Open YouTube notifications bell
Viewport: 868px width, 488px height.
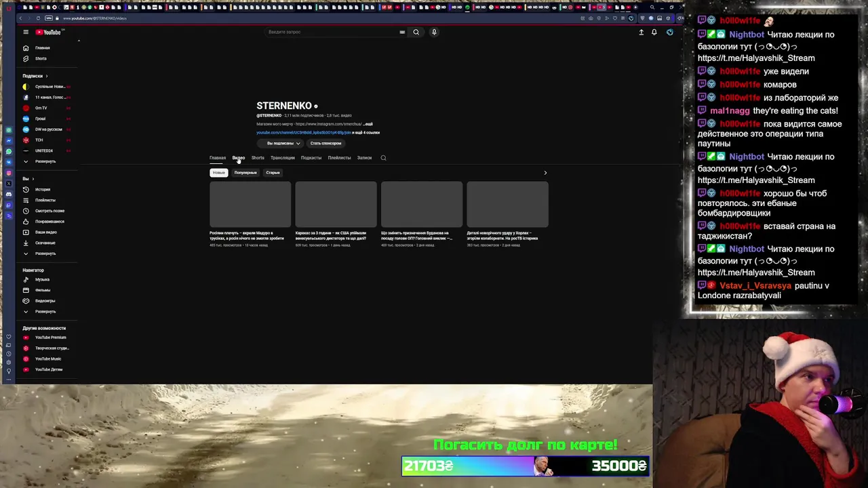click(x=654, y=32)
